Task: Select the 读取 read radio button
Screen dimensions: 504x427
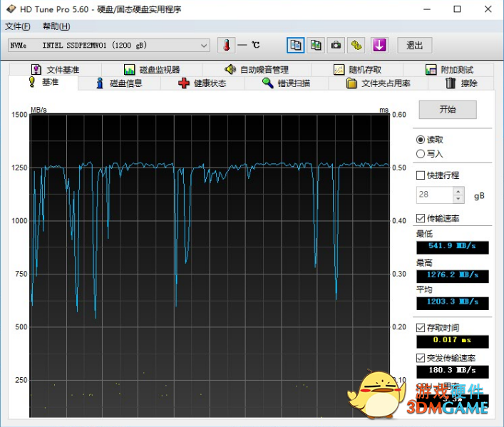Action: [421, 140]
